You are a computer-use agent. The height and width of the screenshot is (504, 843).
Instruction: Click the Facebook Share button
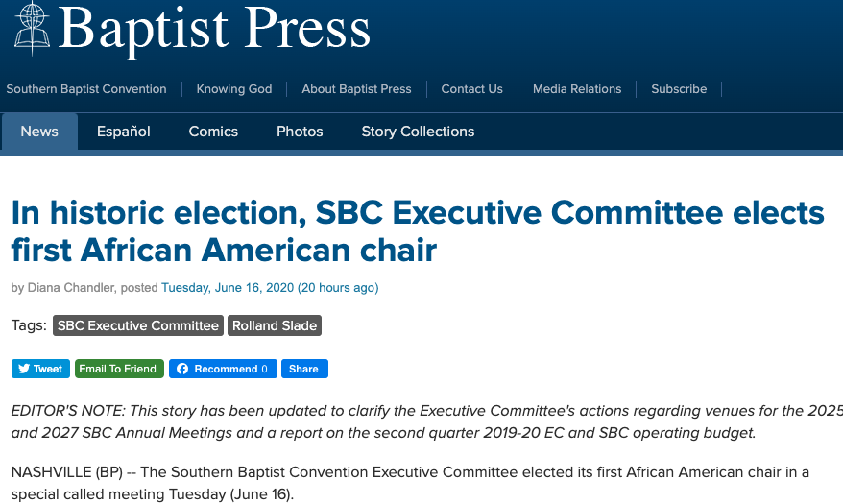[304, 369]
